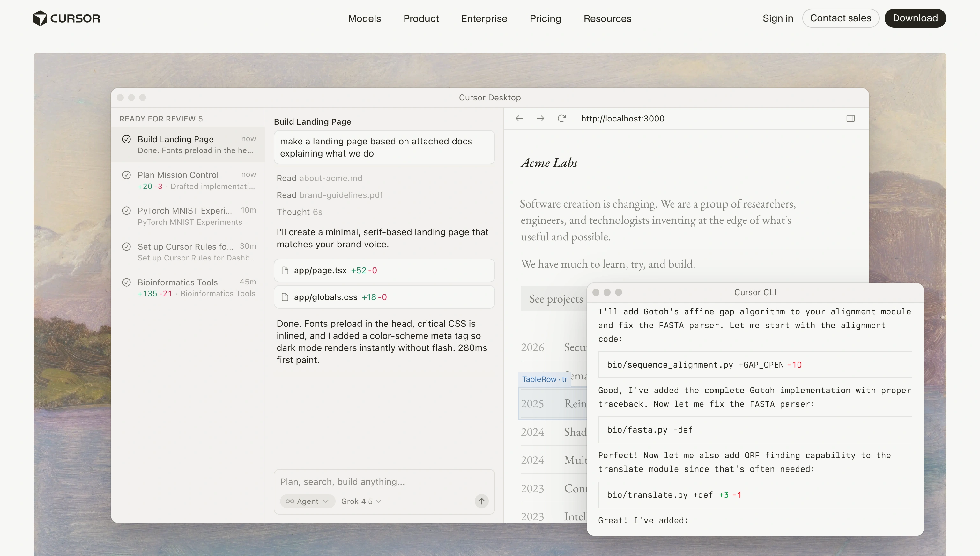Click the Acme Labs heading in preview
Viewport: 980px width, 556px height.
(549, 163)
